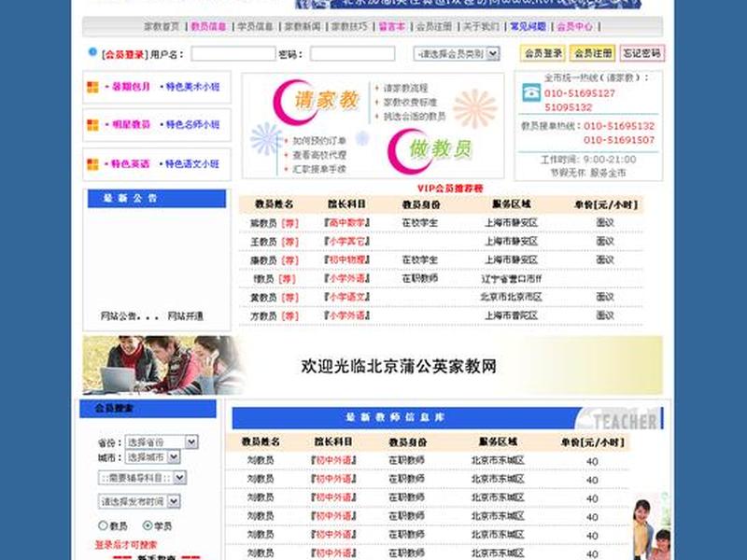Click 小学其它 in the VIP table

pos(347,242)
